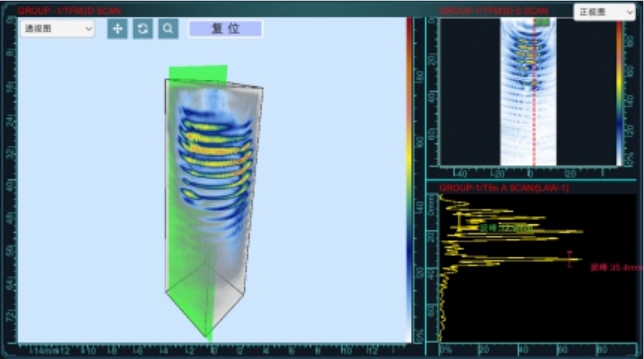Click the S-scan color palette bar
The height and width of the screenshot is (359, 644).
[x=619, y=93]
